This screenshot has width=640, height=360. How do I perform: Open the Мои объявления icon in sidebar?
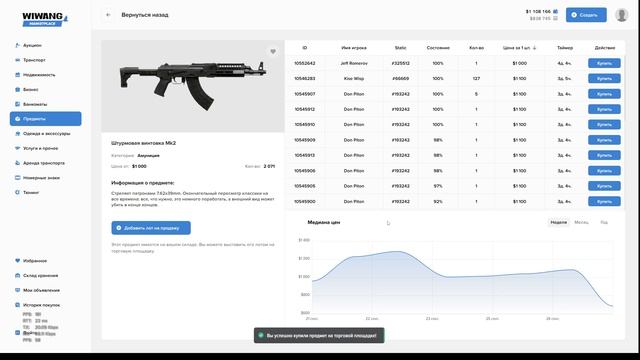(x=17, y=290)
